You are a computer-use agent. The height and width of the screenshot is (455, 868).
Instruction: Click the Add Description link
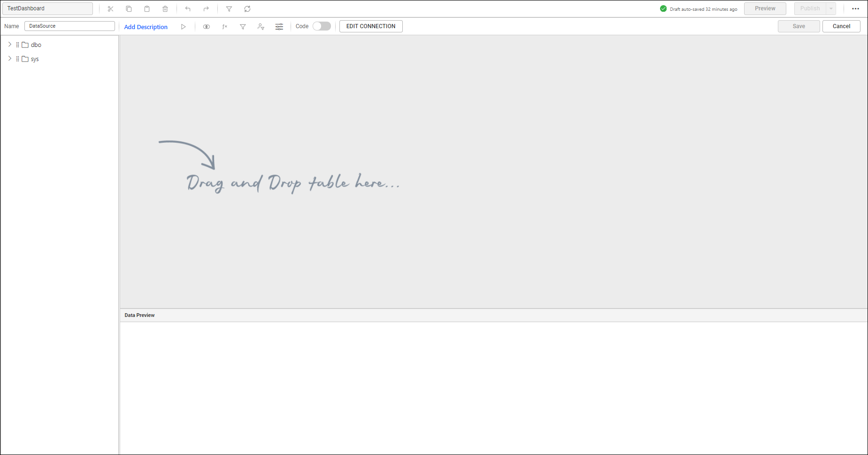146,27
